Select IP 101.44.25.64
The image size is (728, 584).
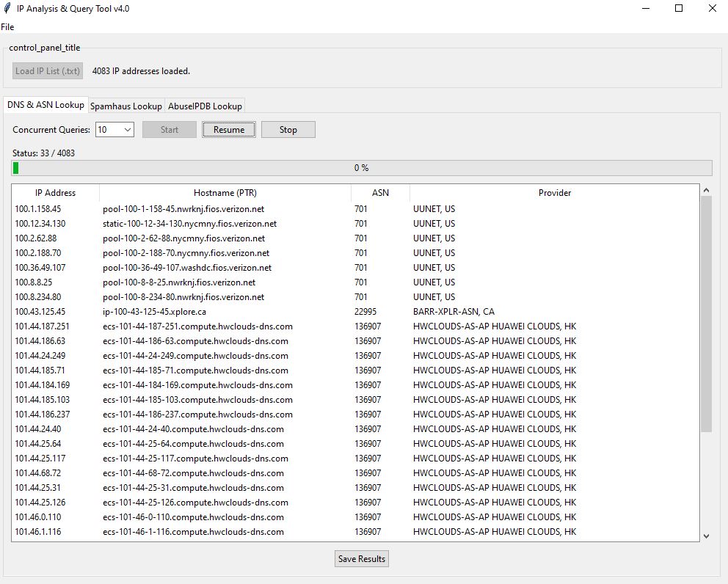tap(38, 444)
